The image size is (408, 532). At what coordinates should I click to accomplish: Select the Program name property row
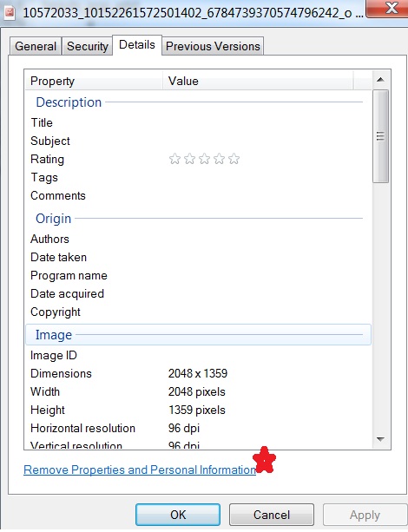click(x=199, y=275)
